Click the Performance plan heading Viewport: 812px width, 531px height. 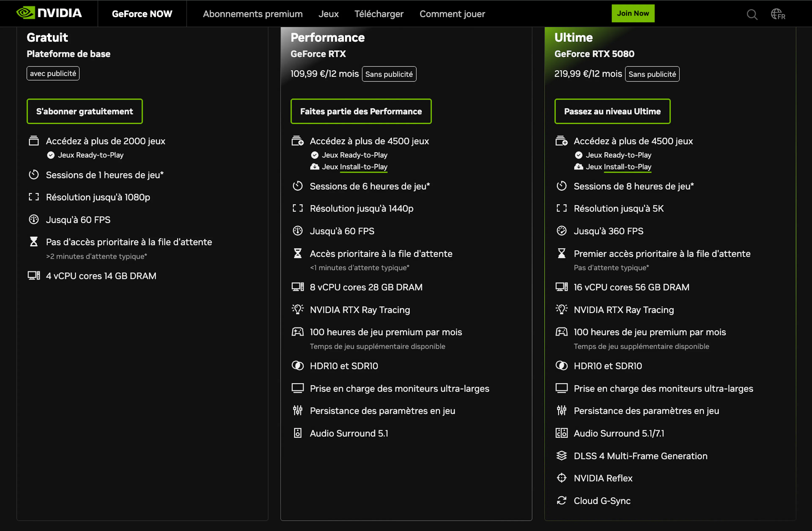coord(328,37)
